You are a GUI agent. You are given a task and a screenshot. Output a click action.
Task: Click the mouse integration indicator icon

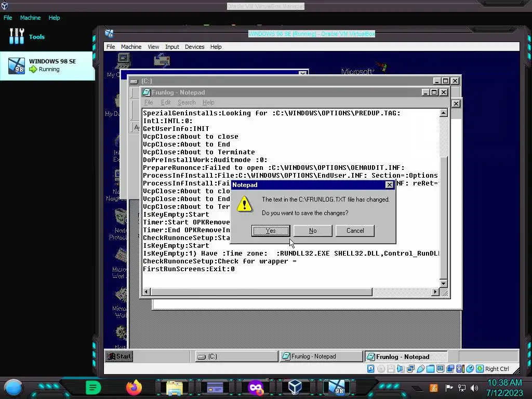[470, 369]
